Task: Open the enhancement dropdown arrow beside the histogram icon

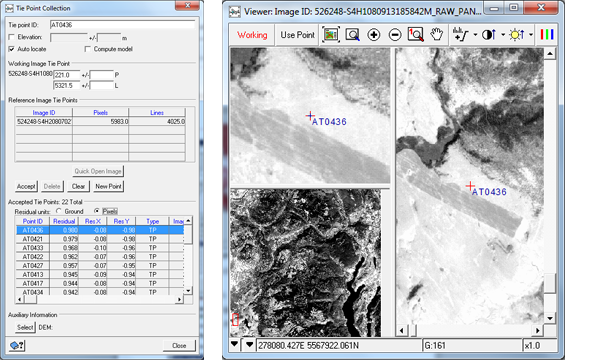Action: pos(475,35)
